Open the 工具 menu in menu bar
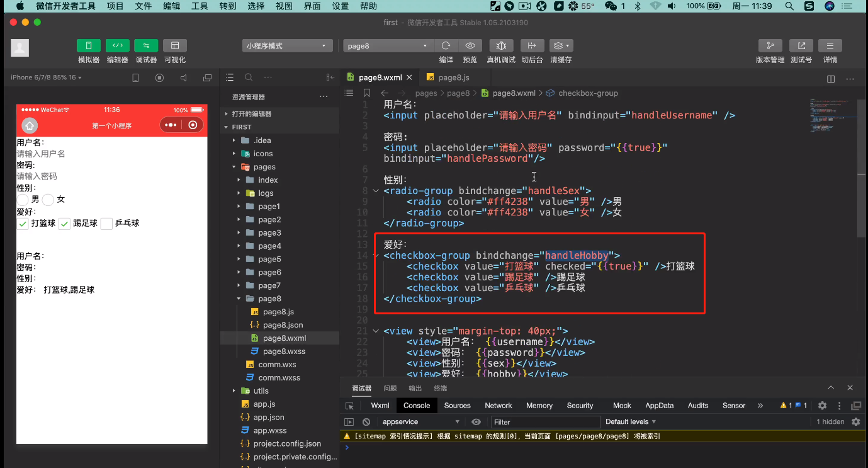 point(200,6)
